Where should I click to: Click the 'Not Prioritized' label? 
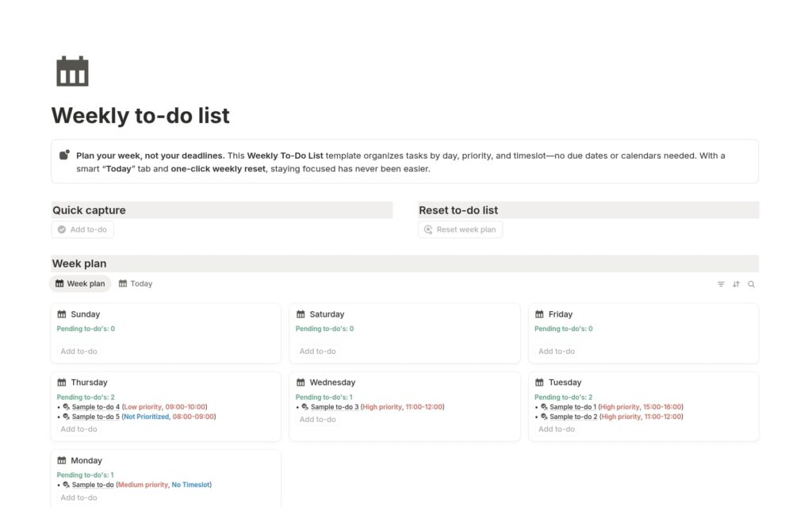point(146,417)
